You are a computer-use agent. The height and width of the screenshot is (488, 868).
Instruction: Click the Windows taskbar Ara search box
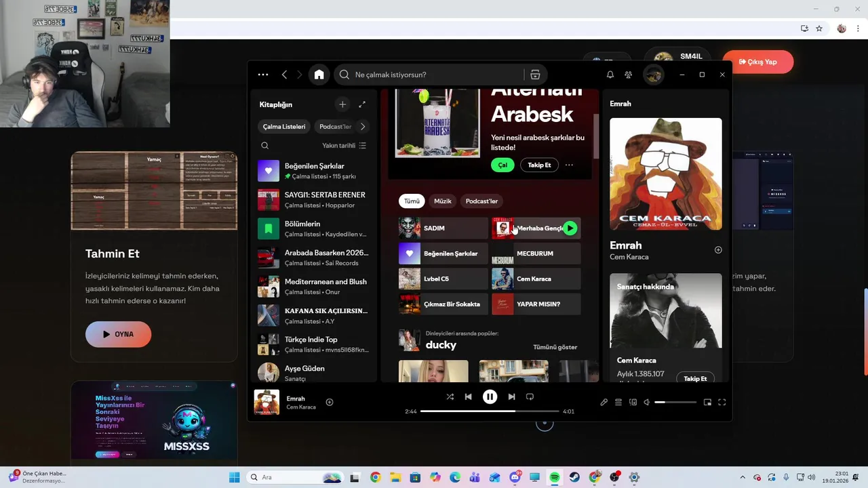[x=294, y=477]
